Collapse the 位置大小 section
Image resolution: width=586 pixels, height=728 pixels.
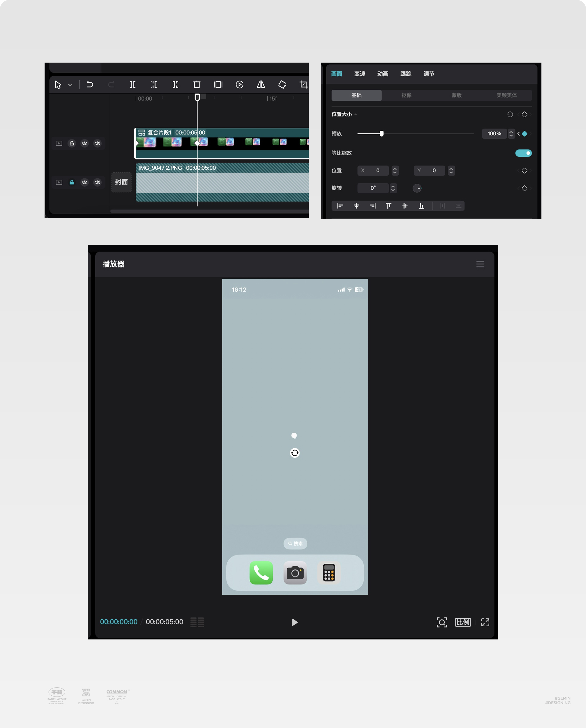coord(356,115)
